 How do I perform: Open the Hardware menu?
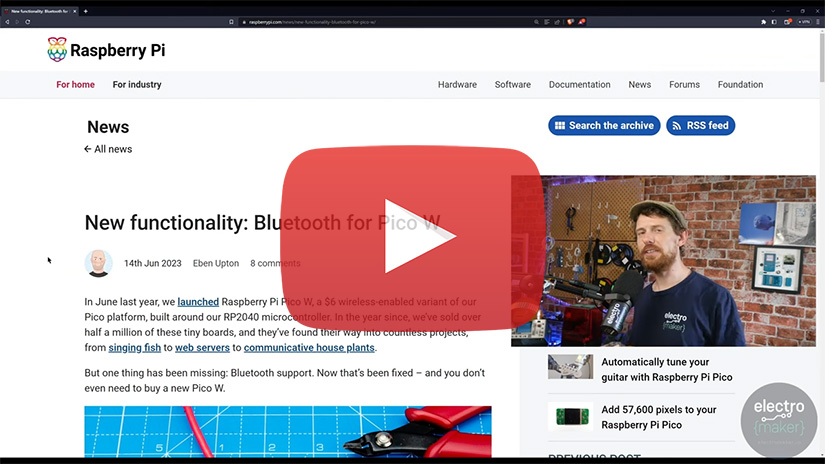click(457, 85)
